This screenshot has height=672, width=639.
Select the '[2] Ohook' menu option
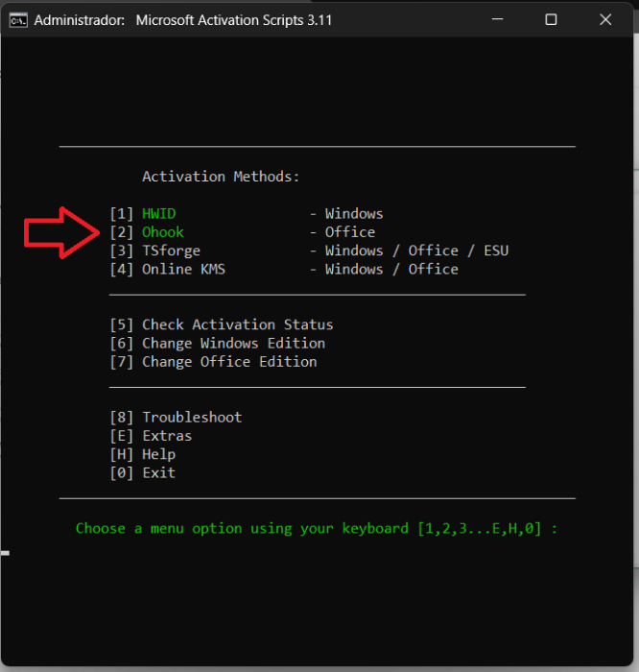pyautogui.click(x=147, y=232)
